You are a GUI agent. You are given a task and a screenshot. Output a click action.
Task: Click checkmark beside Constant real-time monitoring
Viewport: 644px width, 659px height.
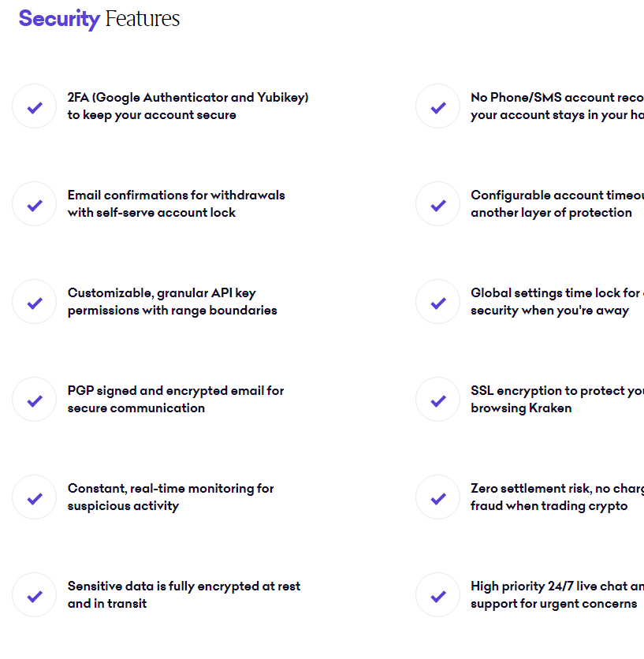point(35,497)
